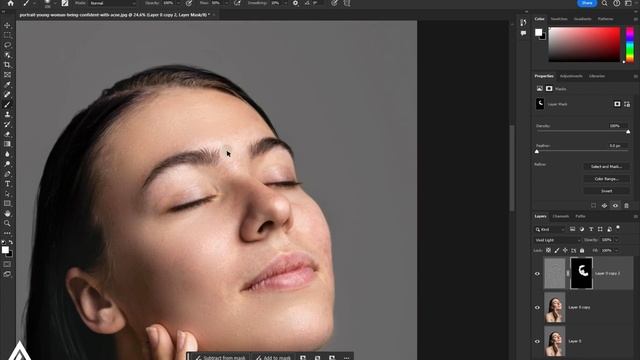Image resolution: width=640 pixels, height=360 pixels.
Task: Toggle lock image pixels
Action: 557,250
